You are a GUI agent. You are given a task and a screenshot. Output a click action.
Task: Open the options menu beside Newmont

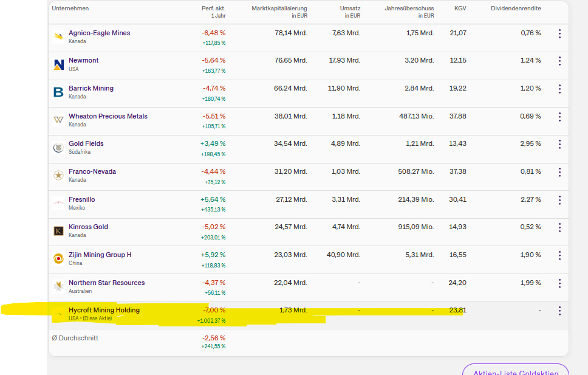559,62
